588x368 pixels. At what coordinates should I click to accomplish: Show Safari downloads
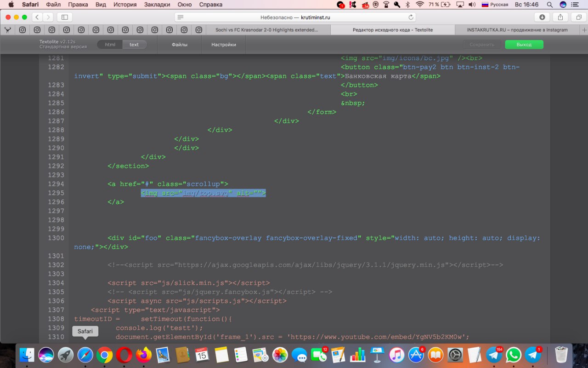coord(542,17)
